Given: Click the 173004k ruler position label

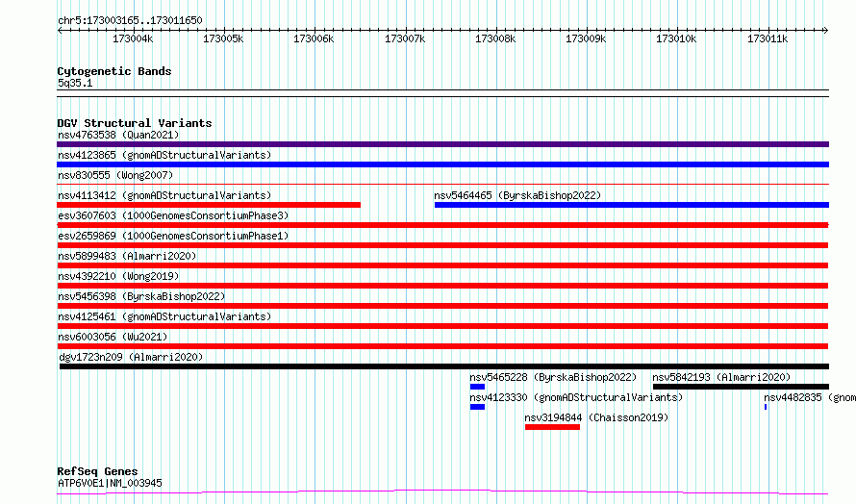Looking at the screenshot, I should 133,39.
